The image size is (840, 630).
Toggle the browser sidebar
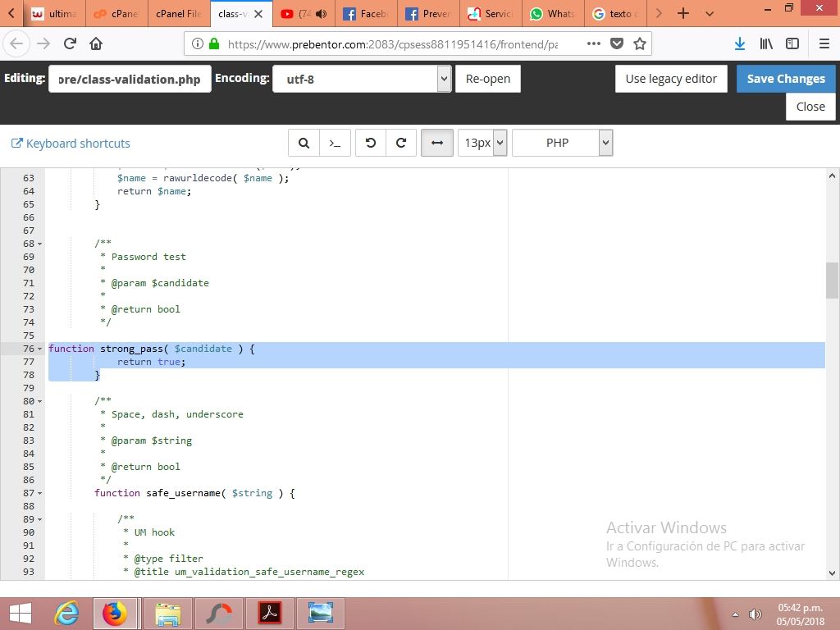tap(792, 44)
